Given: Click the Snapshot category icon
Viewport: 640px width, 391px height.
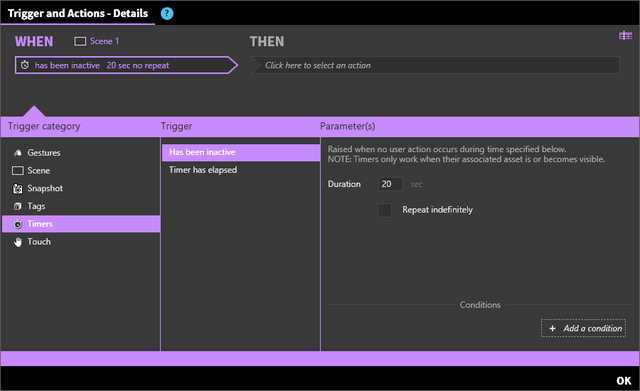Looking at the screenshot, I should click(18, 189).
